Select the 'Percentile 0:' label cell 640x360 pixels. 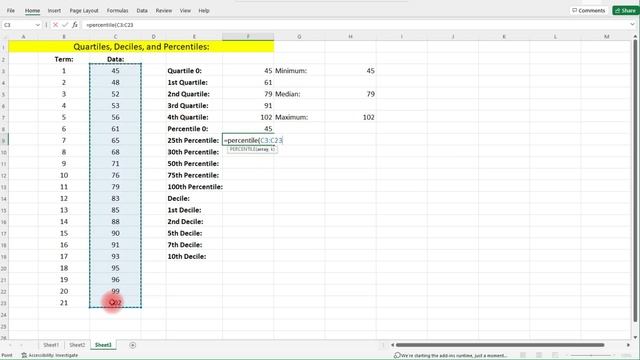[x=194, y=129]
